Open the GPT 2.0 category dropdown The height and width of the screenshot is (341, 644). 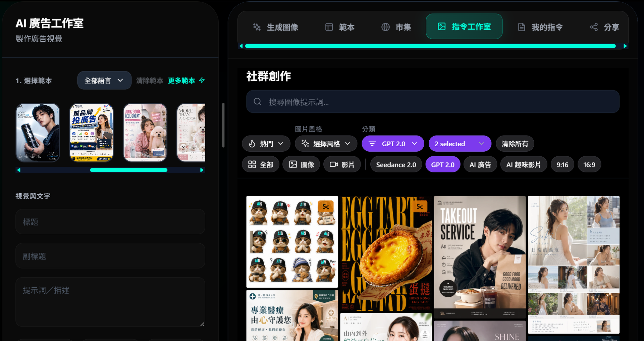click(393, 144)
